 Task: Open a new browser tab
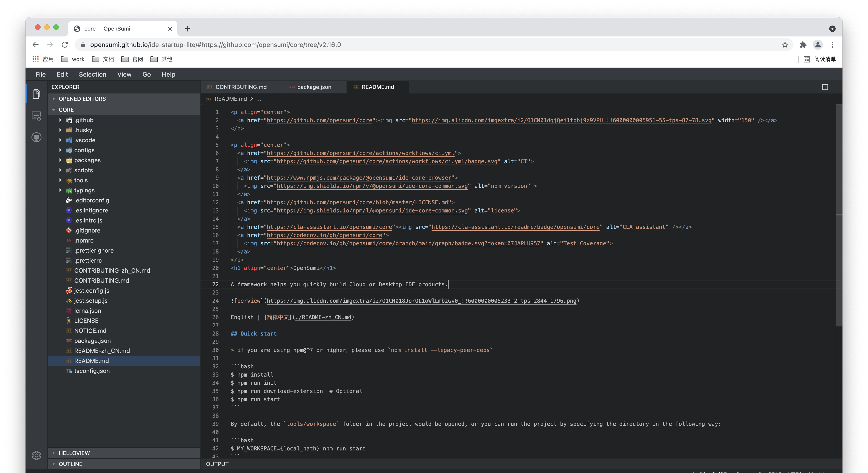pos(187,29)
